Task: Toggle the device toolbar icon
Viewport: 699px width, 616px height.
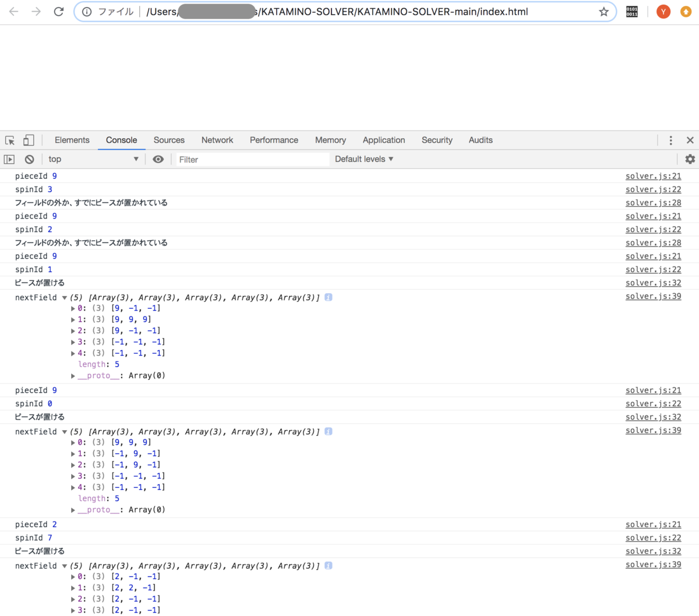Action: pyautogui.click(x=27, y=140)
